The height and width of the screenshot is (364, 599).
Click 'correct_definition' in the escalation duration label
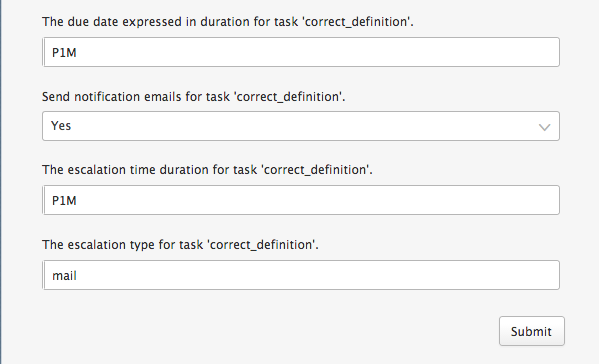tap(315, 170)
